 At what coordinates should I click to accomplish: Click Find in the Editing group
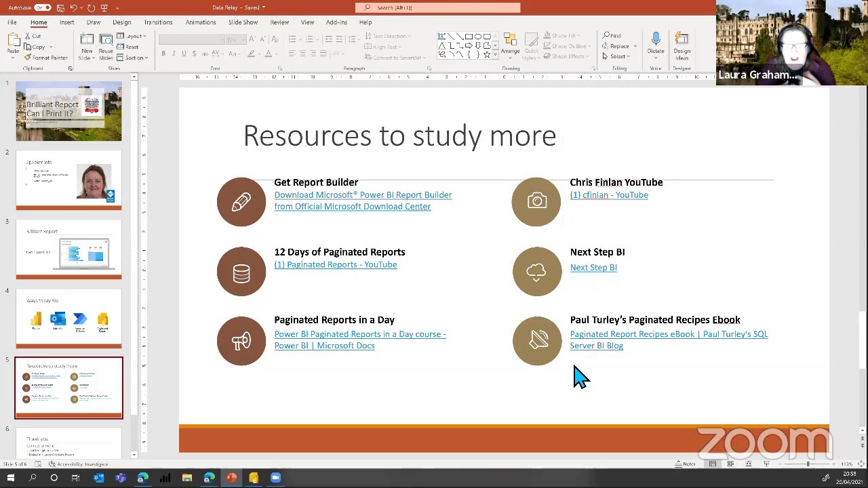point(612,36)
